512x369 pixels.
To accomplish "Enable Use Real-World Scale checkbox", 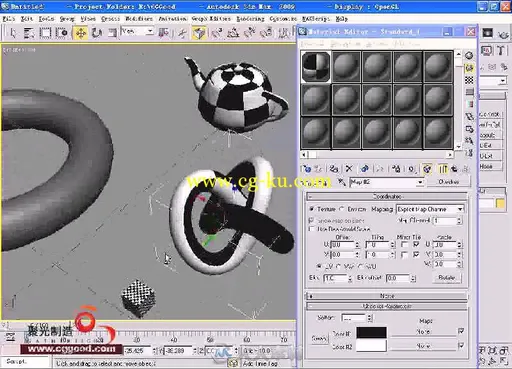I will [x=312, y=229].
